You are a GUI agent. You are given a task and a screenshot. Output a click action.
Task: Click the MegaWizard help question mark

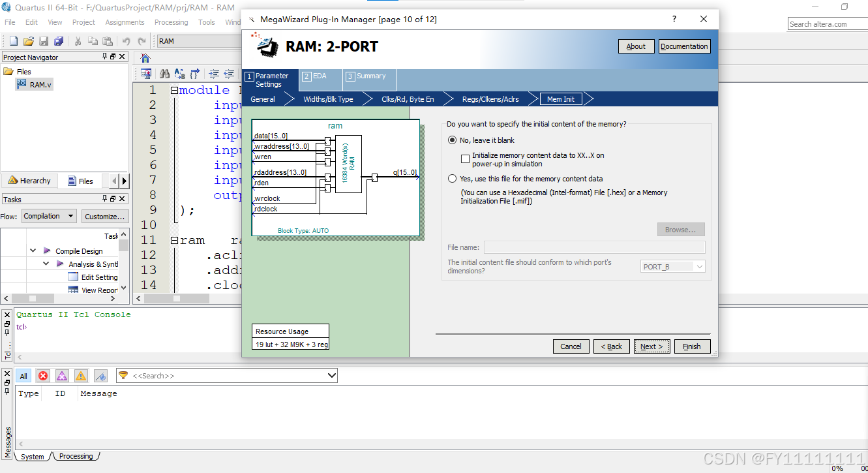click(674, 19)
